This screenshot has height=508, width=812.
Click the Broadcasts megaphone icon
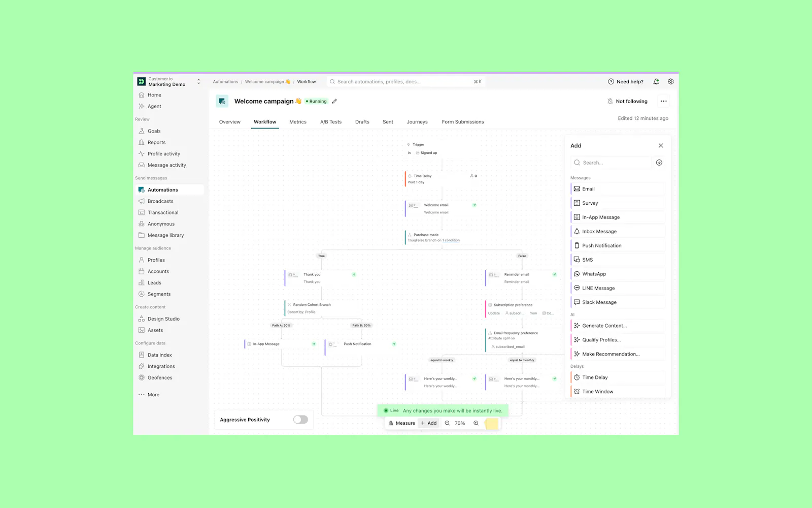click(x=142, y=201)
